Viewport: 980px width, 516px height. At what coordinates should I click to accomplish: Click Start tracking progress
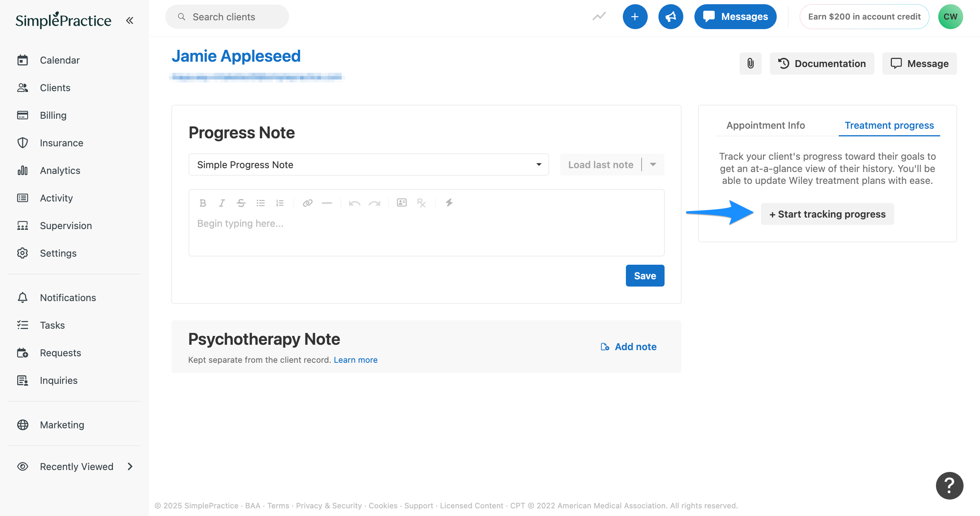(x=827, y=214)
